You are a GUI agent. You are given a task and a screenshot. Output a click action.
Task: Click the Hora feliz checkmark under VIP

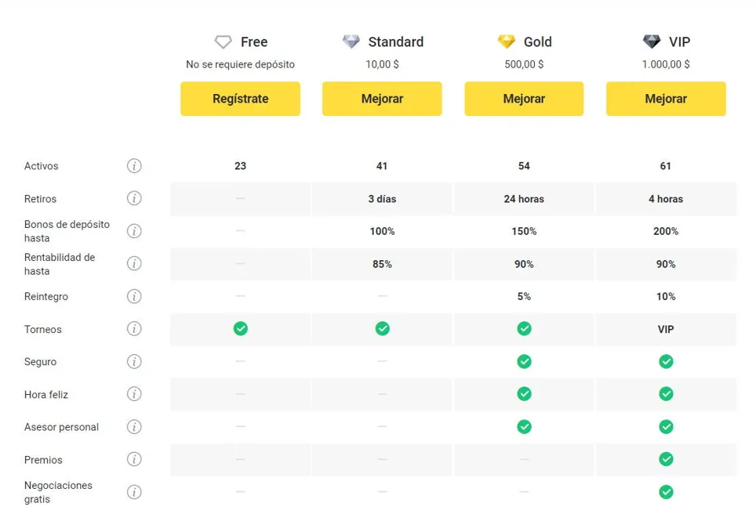click(x=666, y=394)
